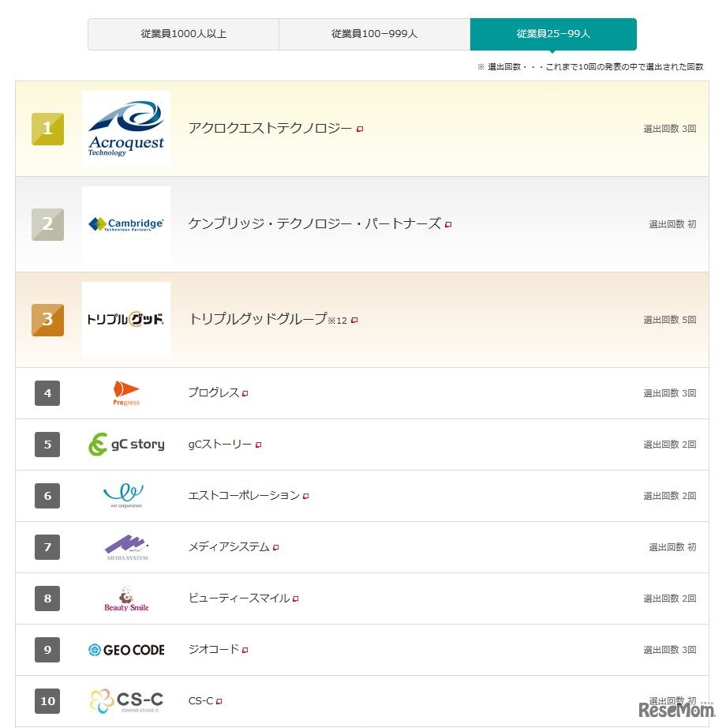This screenshot has height=728, width=726.
Task: Click the MEDIA SYSTEM logo
Action: (x=126, y=546)
